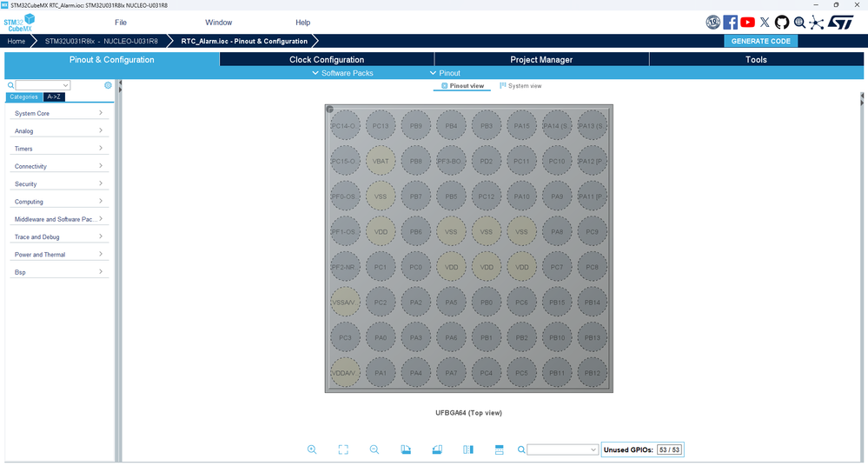Image resolution: width=868 pixels, height=466 pixels.
Task: Click the left panel search icon
Action: click(10, 85)
